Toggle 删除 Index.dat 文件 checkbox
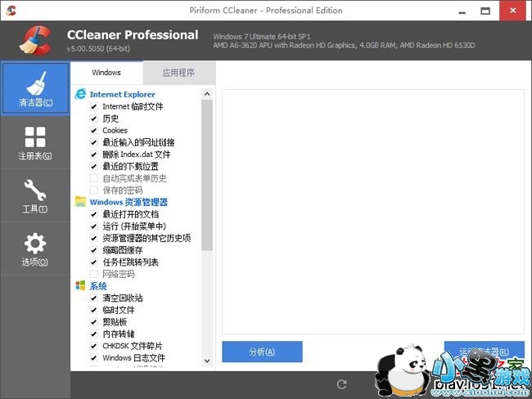Image resolution: width=532 pixels, height=399 pixels. click(93, 155)
